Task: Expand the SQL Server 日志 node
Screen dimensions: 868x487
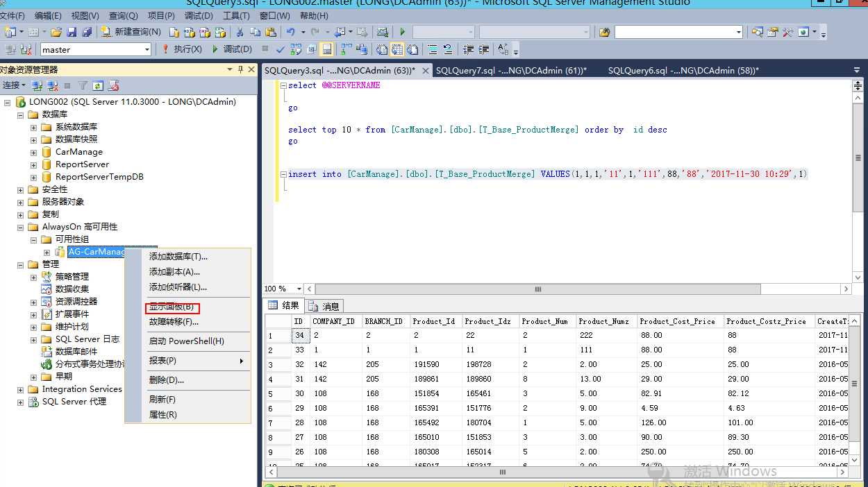Action: [x=33, y=339]
